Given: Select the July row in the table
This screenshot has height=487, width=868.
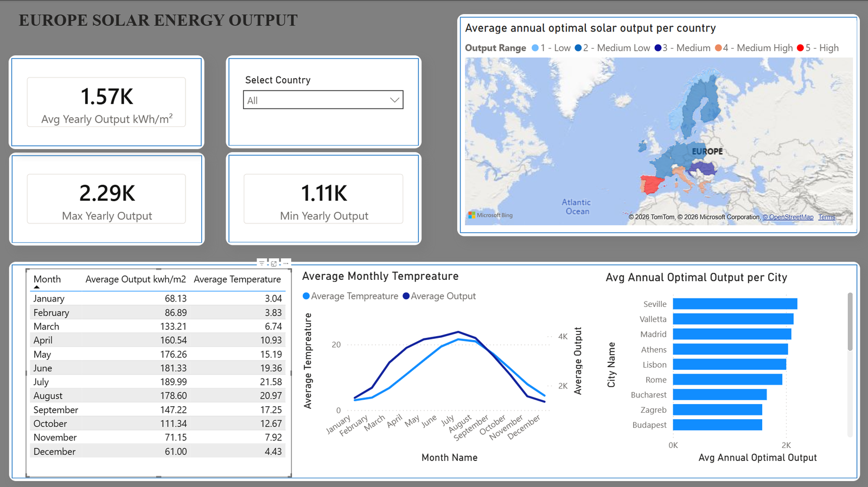Looking at the screenshot, I should (158, 382).
